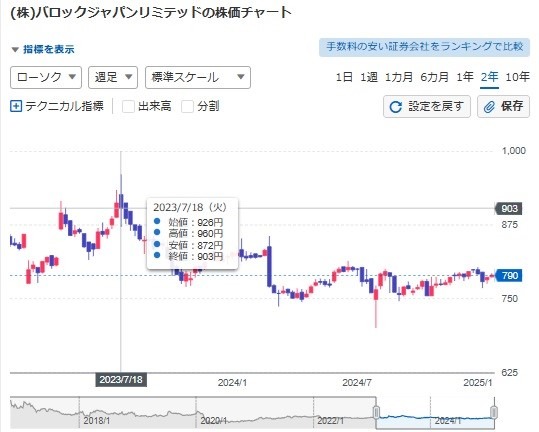Click the 1,000 price axis label
Screen dimensions: 539x432
tap(514, 151)
